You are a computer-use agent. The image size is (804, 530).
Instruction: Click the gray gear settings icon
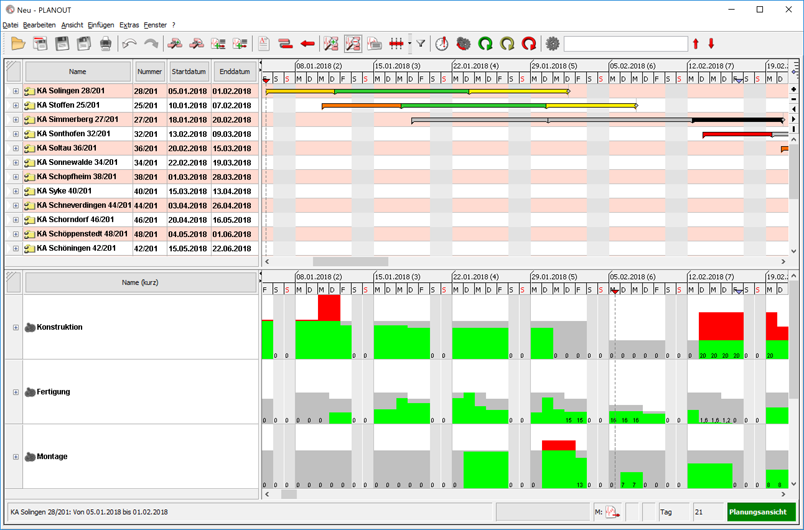pos(552,44)
